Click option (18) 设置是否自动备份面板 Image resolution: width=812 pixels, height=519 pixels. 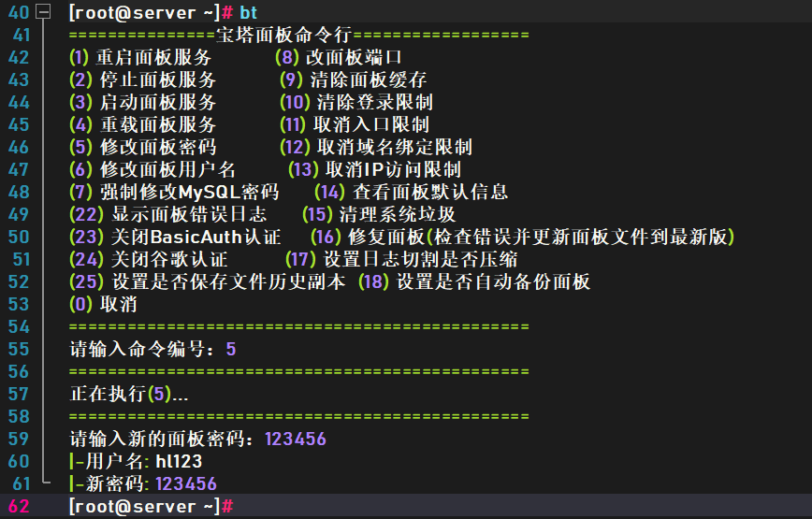point(474,281)
